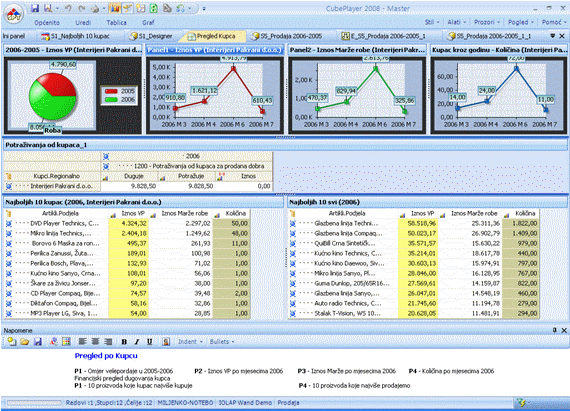Expand the Glazbena linija Compaq row

[293, 233]
